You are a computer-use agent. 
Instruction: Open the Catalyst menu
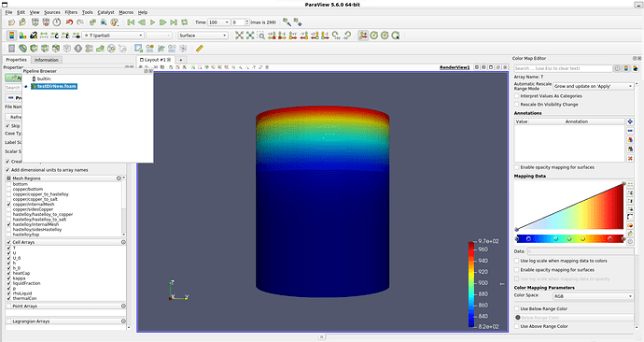coord(106,12)
